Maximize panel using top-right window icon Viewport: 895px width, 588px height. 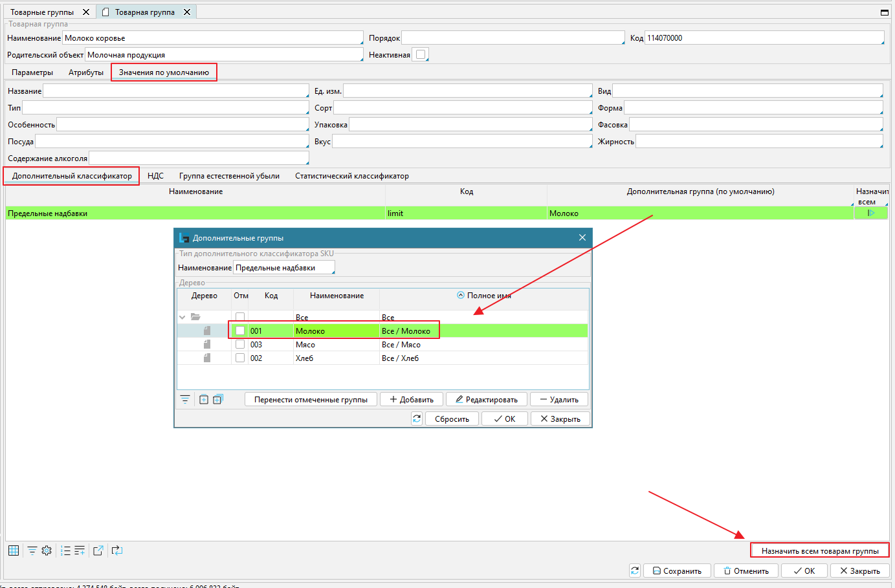pyautogui.click(x=884, y=12)
